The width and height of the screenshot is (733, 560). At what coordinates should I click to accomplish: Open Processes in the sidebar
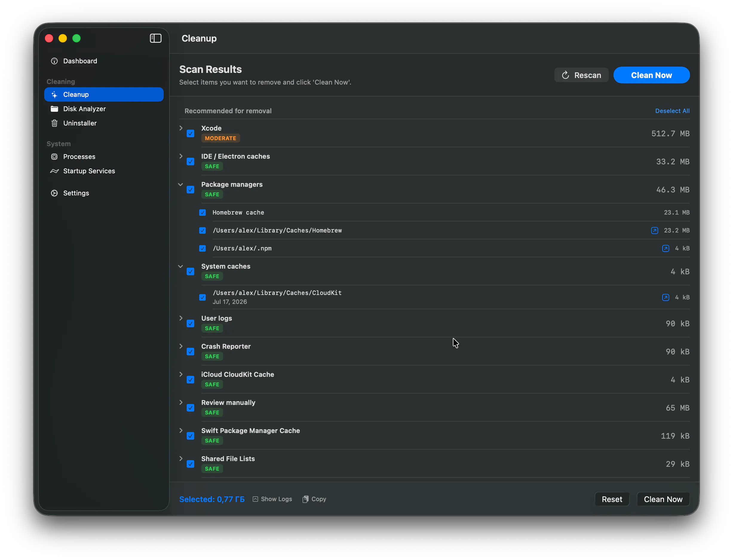coord(104,157)
